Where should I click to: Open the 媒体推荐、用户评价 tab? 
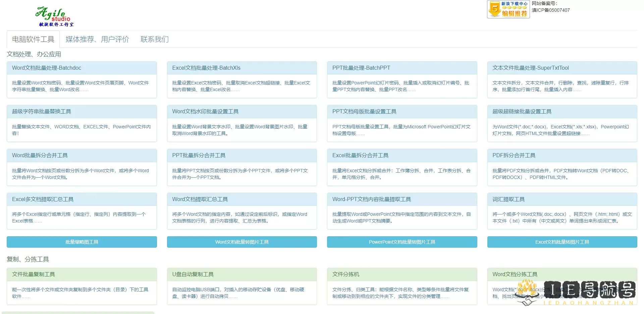pyautogui.click(x=97, y=39)
